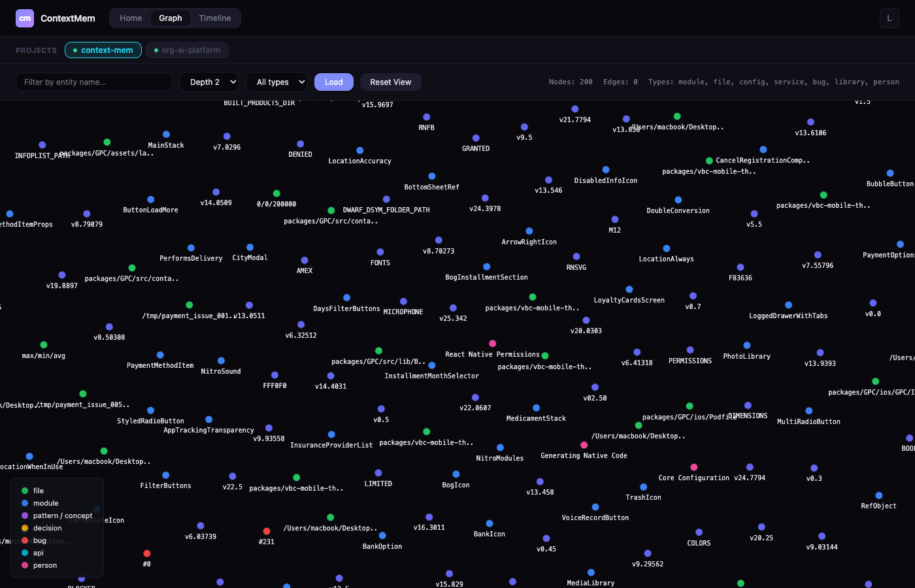Click the decision legend label
Image resolution: width=915 pixels, height=588 pixels.
pos(48,528)
